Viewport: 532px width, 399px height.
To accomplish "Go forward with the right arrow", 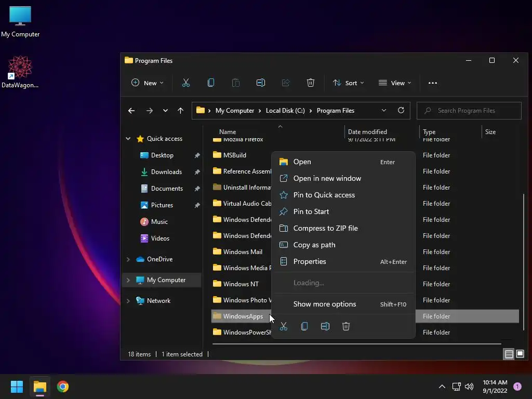I will pyautogui.click(x=149, y=111).
